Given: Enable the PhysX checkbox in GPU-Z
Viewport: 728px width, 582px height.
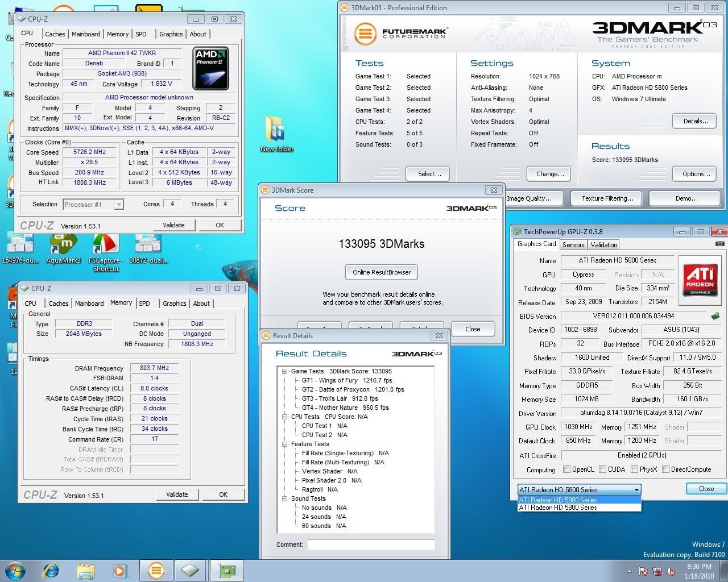Looking at the screenshot, I should coord(634,469).
